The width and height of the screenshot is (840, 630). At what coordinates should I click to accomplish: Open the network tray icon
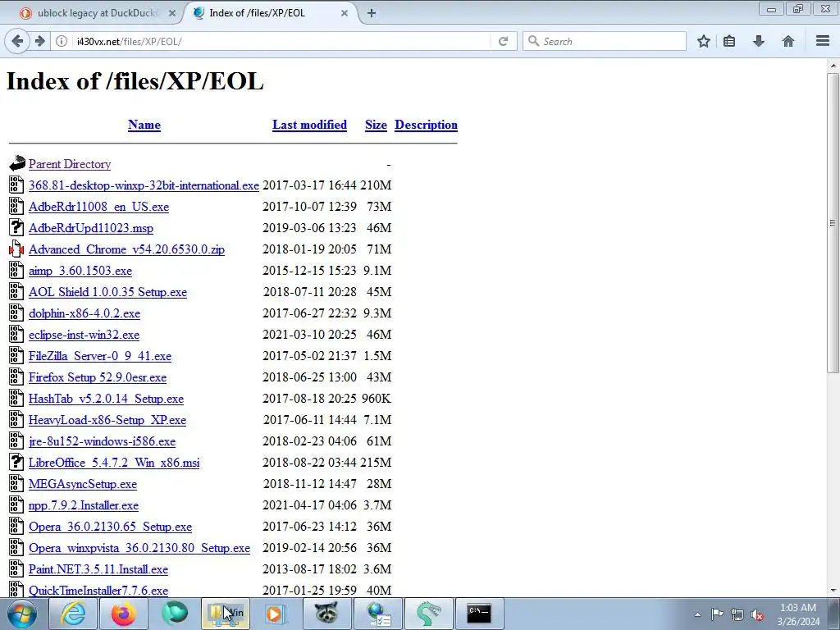[737, 614]
